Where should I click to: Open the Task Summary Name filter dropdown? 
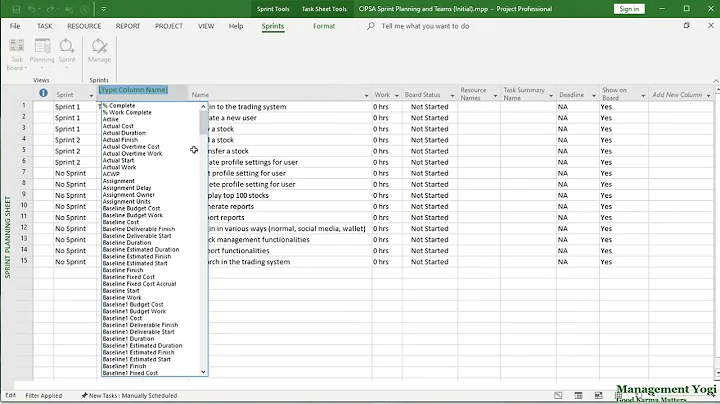551,95
